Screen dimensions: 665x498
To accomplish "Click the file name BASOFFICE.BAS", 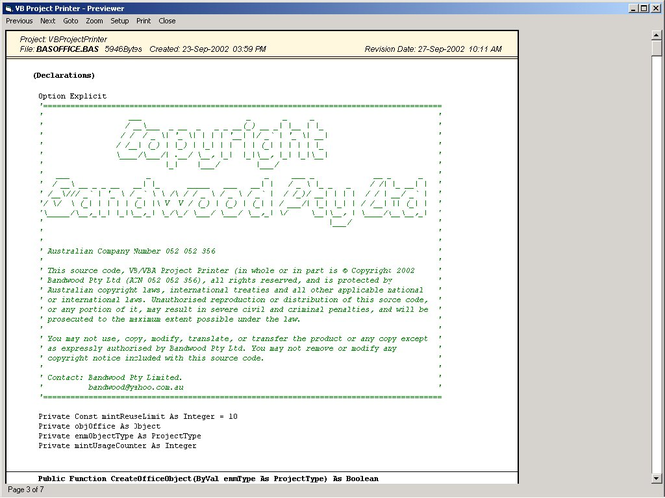I will tap(67, 49).
